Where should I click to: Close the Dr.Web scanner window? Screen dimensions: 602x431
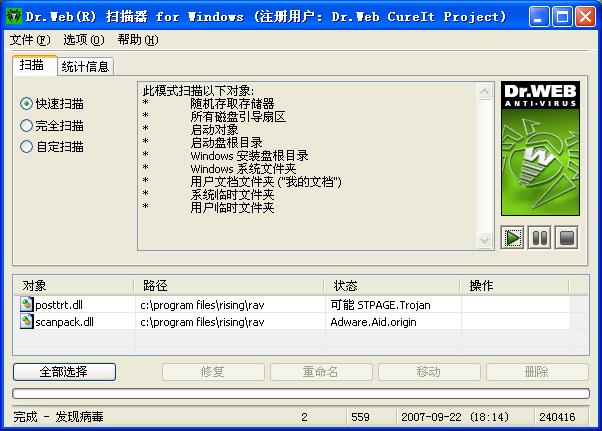[x=585, y=17]
